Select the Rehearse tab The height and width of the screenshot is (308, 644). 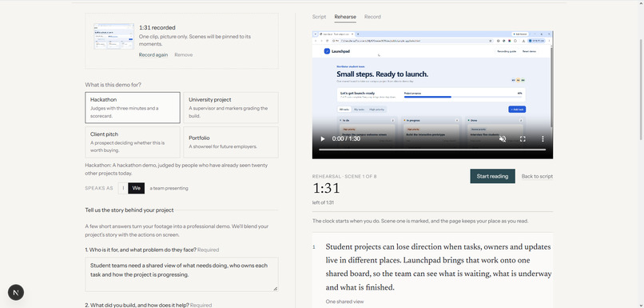pyautogui.click(x=345, y=17)
